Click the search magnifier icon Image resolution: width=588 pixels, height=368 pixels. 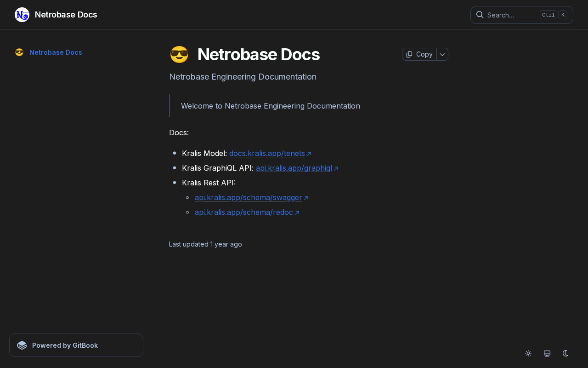coord(480,15)
